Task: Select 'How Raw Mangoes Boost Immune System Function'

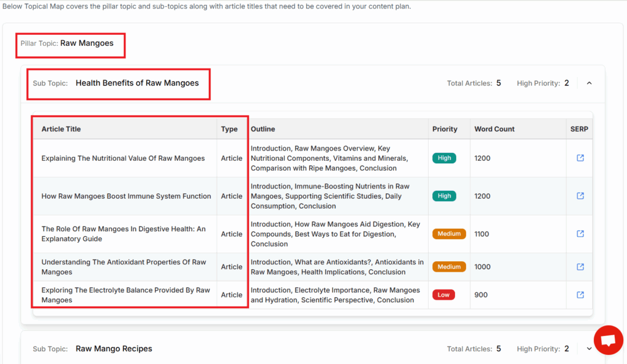Action: coord(126,196)
